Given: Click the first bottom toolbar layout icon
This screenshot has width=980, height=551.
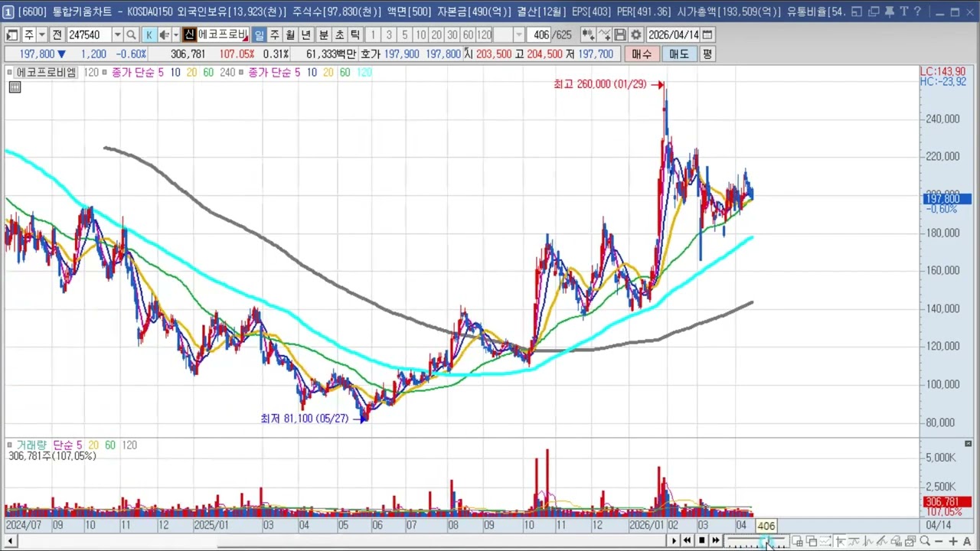Looking at the screenshot, I should [798, 541].
